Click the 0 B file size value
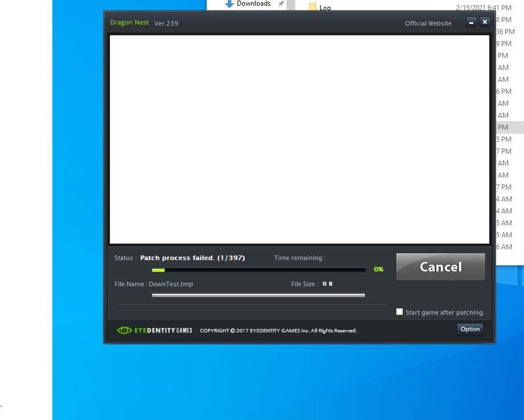This screenshot has height=420, width=524. 327,284
